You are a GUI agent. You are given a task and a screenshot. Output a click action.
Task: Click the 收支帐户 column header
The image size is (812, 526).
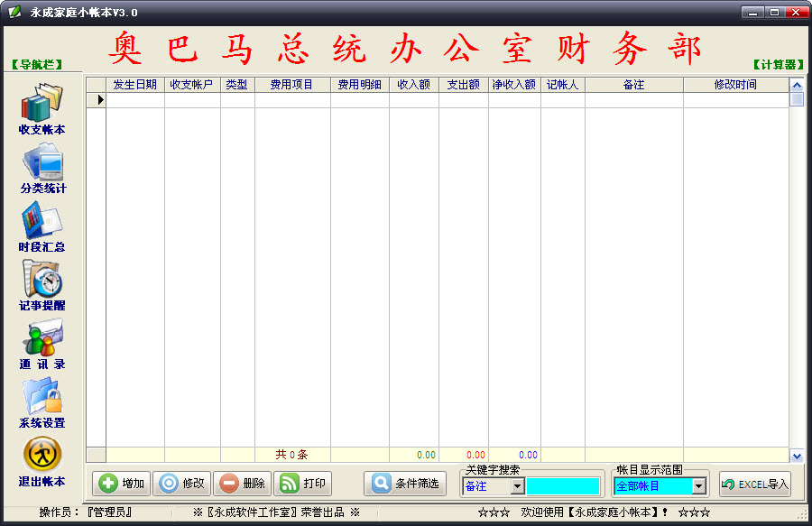pyautogui.click(x=192, y=85)
